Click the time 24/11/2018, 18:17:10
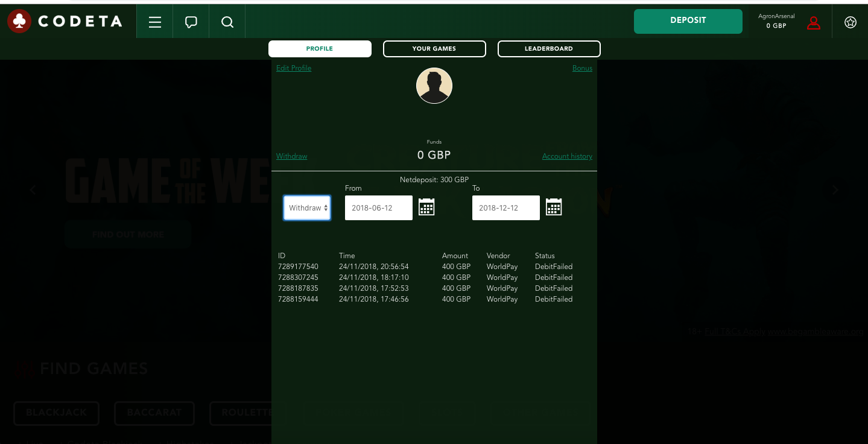868x444 pixels. pos(374,277)
